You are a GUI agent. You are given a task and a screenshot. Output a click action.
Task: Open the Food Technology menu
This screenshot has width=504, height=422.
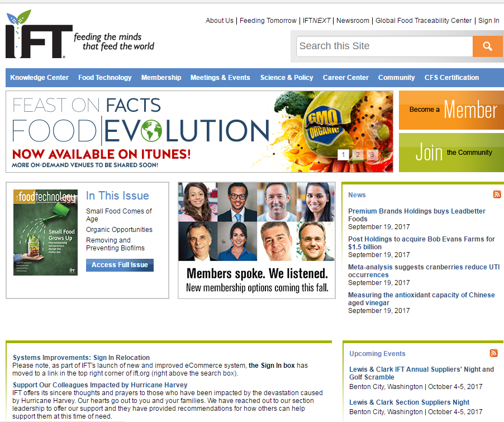click(x=105, y=78)
